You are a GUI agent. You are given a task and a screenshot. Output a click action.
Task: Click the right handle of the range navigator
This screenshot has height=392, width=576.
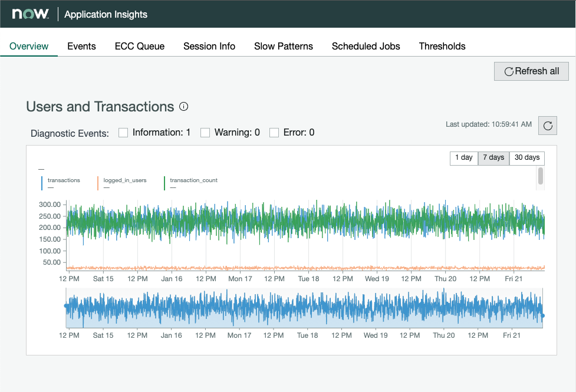(x=543, y=315)
